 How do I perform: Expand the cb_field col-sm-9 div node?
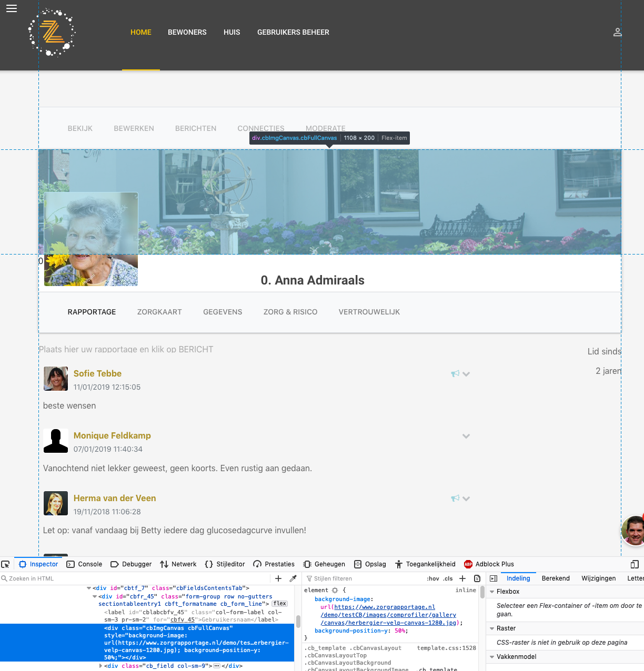coord(100,666)
